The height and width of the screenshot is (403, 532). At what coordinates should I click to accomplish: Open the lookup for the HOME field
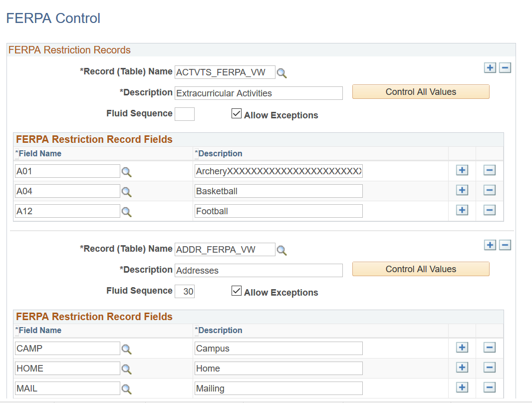[126, 369]
